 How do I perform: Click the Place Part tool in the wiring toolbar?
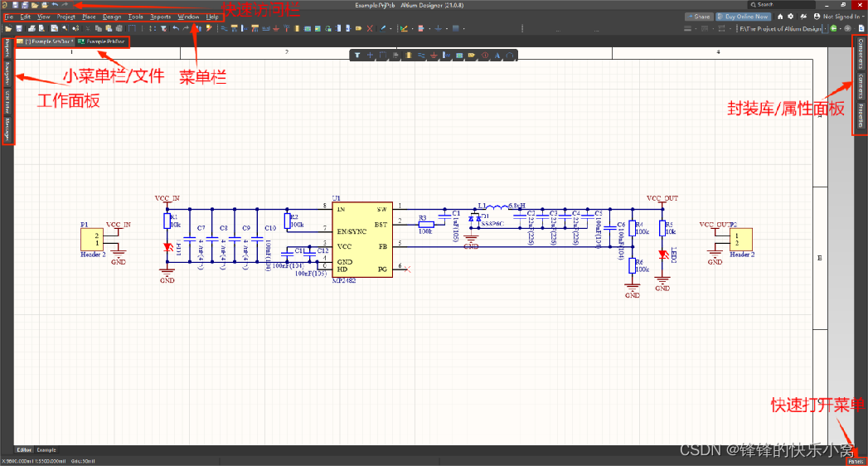pyautogui.click(x=297, y=28)
